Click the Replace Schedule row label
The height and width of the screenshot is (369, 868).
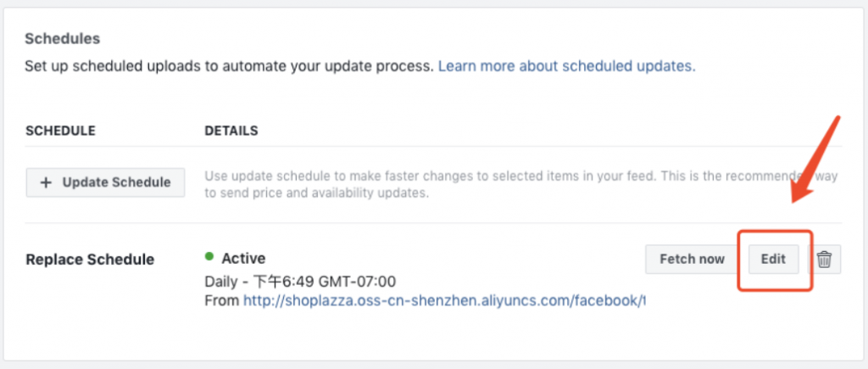tap(90, 260)
